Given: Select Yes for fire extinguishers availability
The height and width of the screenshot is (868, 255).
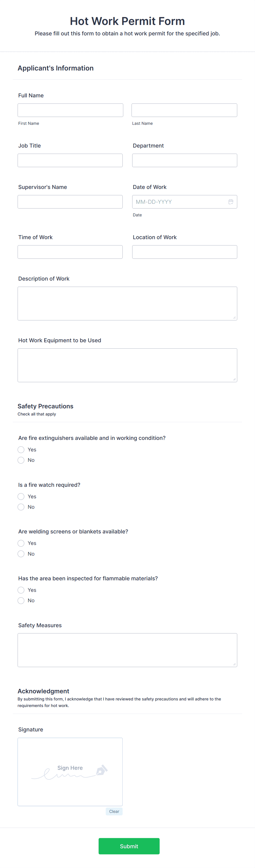Looking at the screenshot, I should 21,449.
